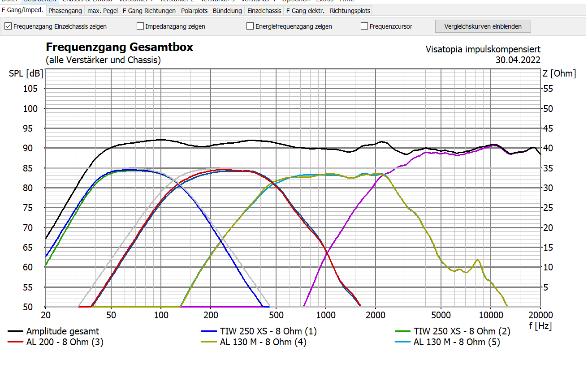Viewport: 588px width, 385px height.
Task: Select the Einzelchassis tab
Action: coord(264,10)
